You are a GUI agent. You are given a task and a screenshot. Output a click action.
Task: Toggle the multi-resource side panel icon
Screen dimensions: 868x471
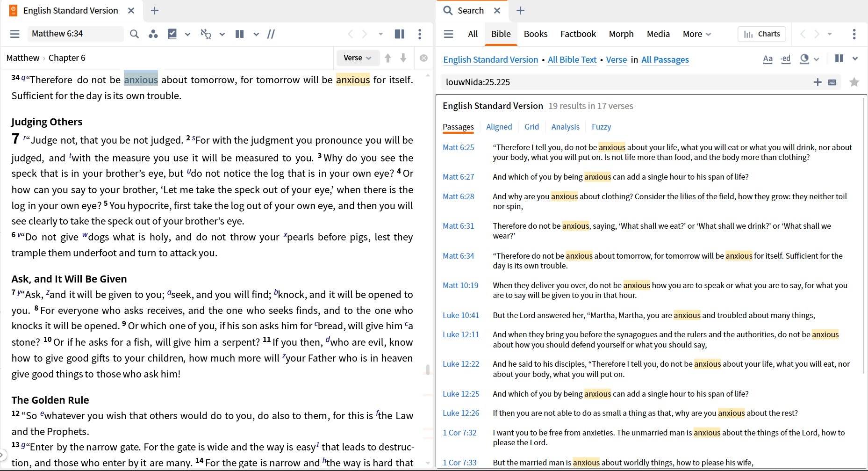click(x=400, y=34)
